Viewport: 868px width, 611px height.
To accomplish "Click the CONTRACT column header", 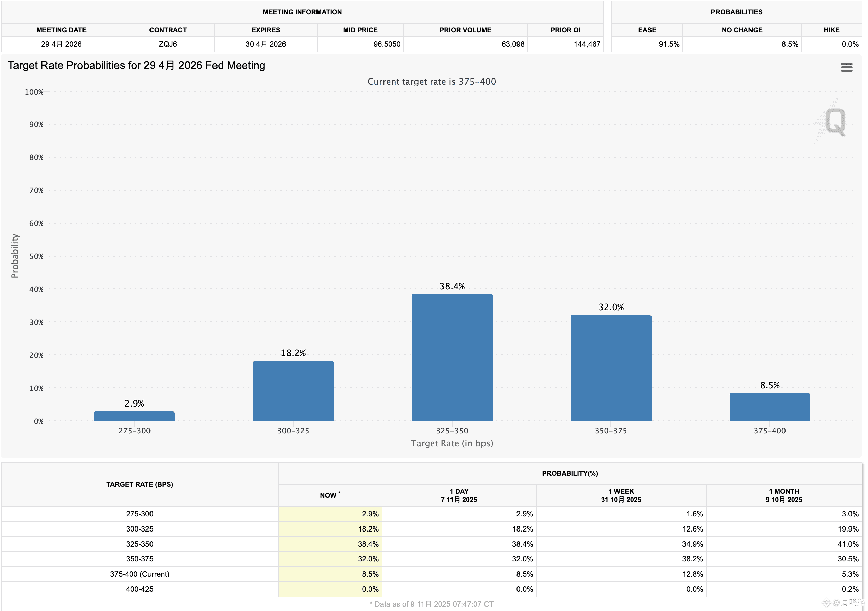I will (168, 30).
